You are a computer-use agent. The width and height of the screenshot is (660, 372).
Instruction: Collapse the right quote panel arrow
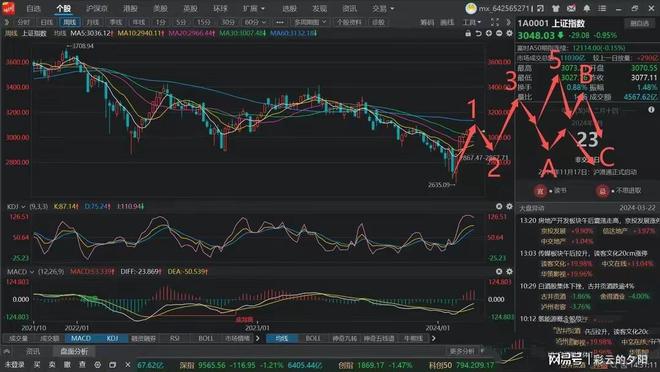pyautogui.click(x=509, y=22)
